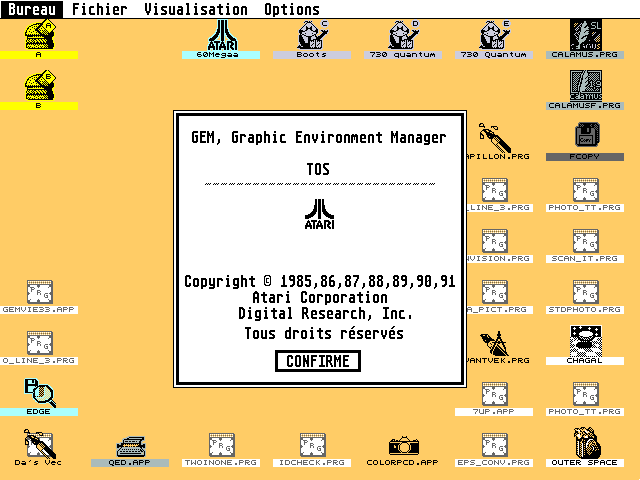640x480 pixels.
Task: Select the COLORPCD.APP camera icon
Action: [404, 446]
